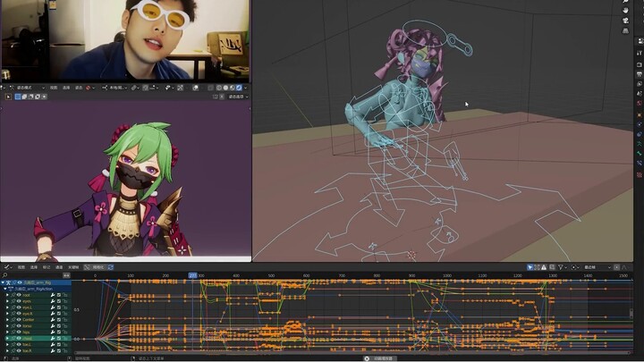Switch perspective/orthographic grid gizmo

[x=625, y=30]
